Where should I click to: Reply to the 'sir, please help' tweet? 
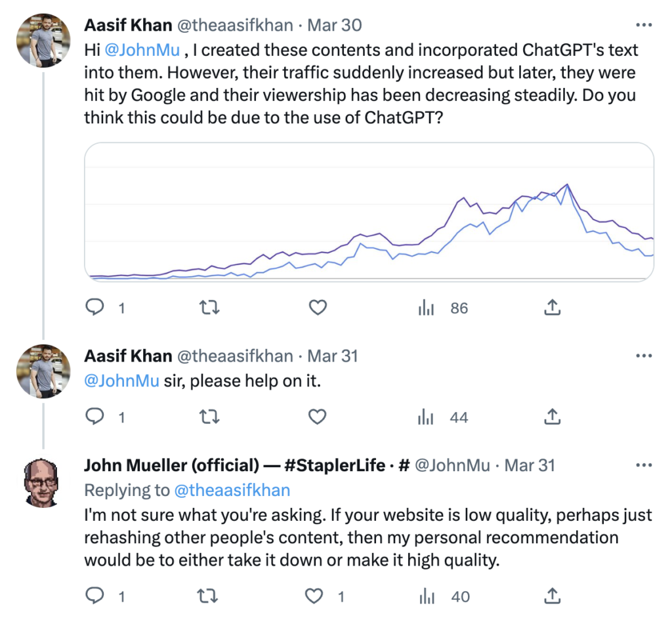point(94,417)
